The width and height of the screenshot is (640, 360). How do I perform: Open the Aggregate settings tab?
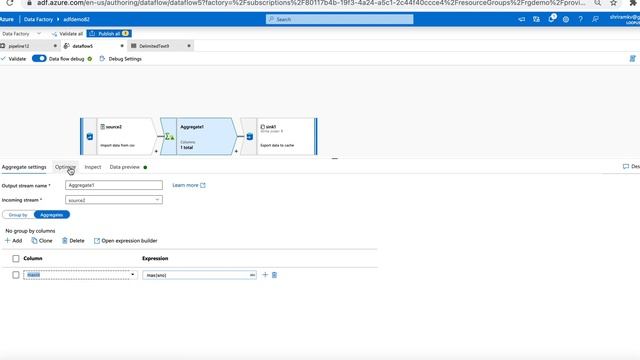tap(24, 167)
